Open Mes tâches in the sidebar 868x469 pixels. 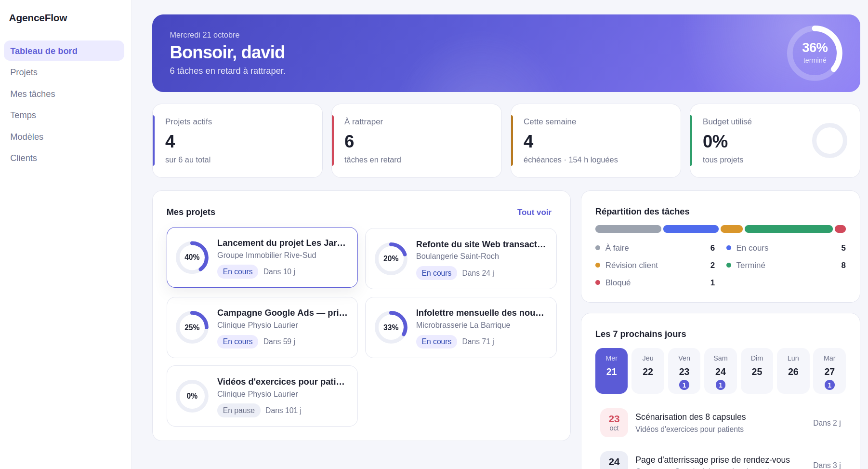coord(64,94)
